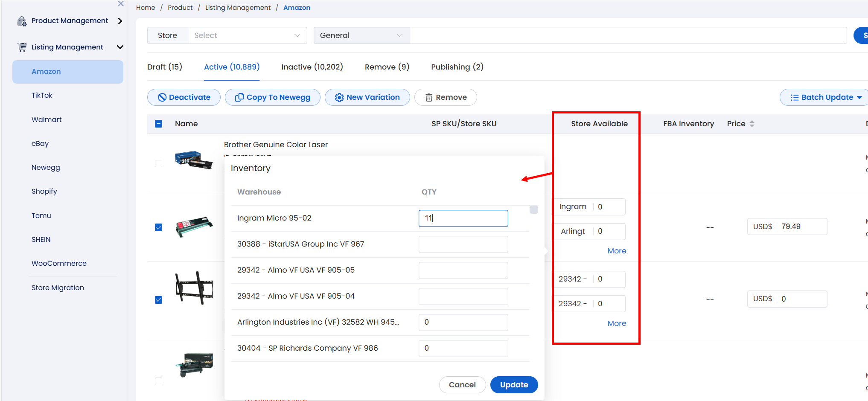
Task: Select WooCommerce in the sidebar
Action: (x=59, y=264)
